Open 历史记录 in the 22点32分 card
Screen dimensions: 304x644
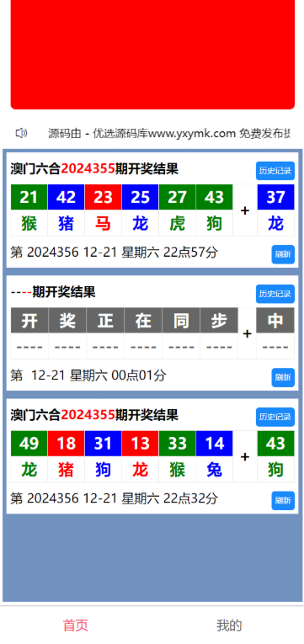pos(275,417)
